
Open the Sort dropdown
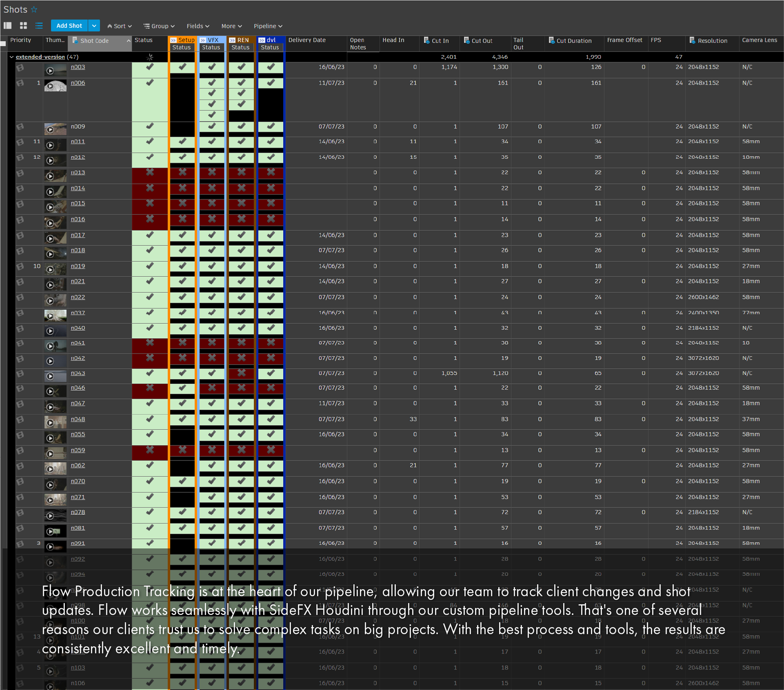click(x=120, y=26)
